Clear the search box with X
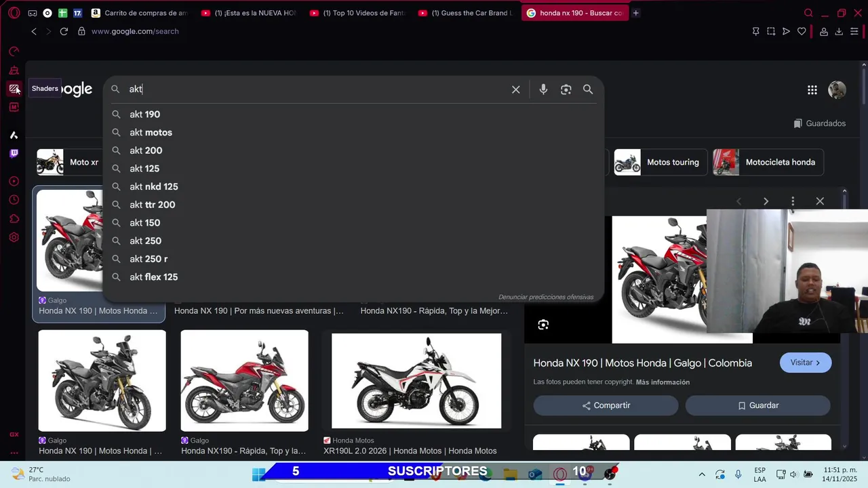Image resolution: width=868 pixels, height=488 pixels. coord(515,89)
